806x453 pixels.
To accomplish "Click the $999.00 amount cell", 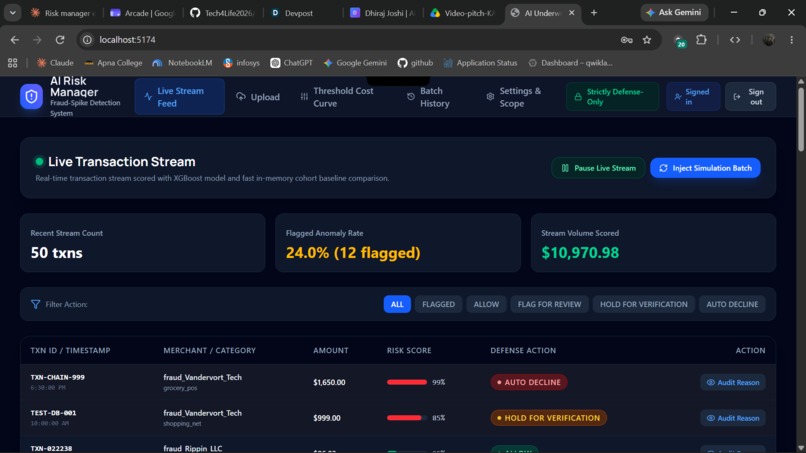I will pyautogui.click(x=327, y=418).
